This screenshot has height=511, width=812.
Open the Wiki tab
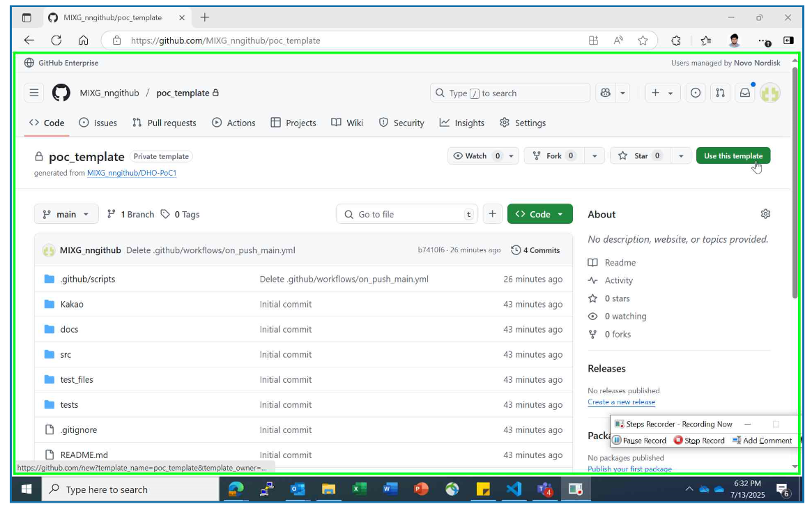tap(347, 123)
